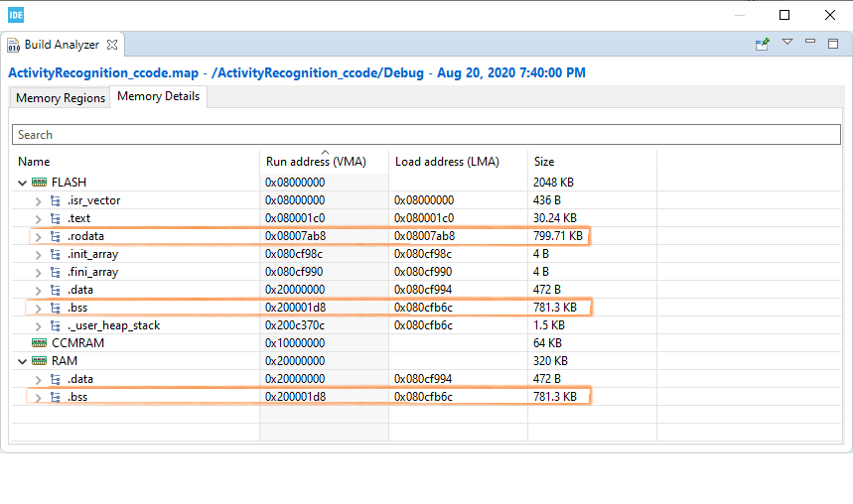The image size is (853, 504).
Task: Click the ._user_heap_stack section icon
Action: click(57, 325)
